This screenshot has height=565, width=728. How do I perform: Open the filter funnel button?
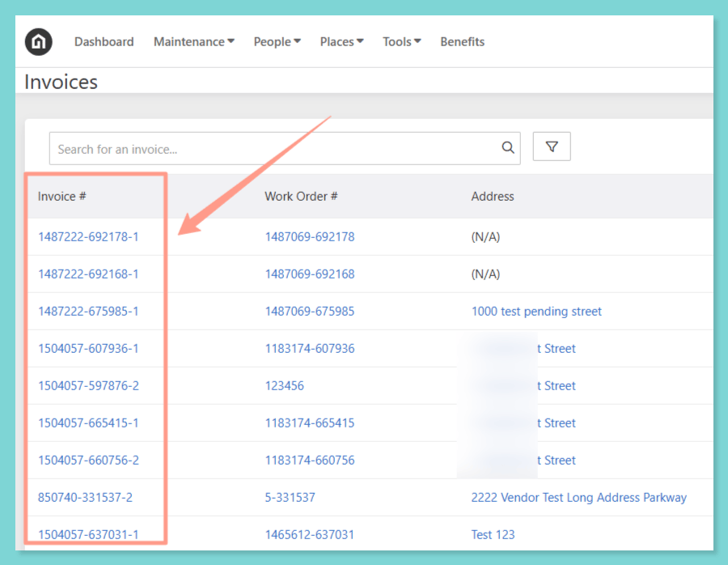pos(552,147)
